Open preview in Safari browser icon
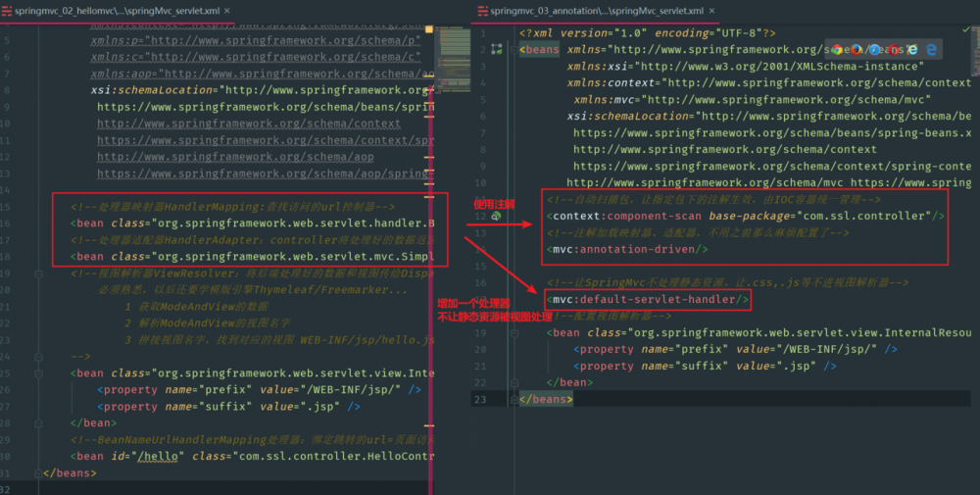 (x=874, y=49)
